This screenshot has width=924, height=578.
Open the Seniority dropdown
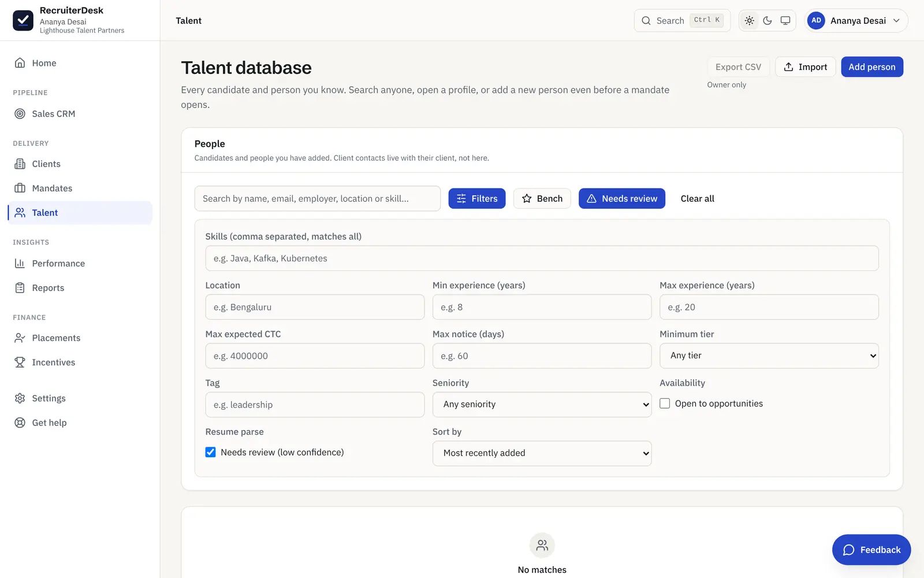point(542,405)
